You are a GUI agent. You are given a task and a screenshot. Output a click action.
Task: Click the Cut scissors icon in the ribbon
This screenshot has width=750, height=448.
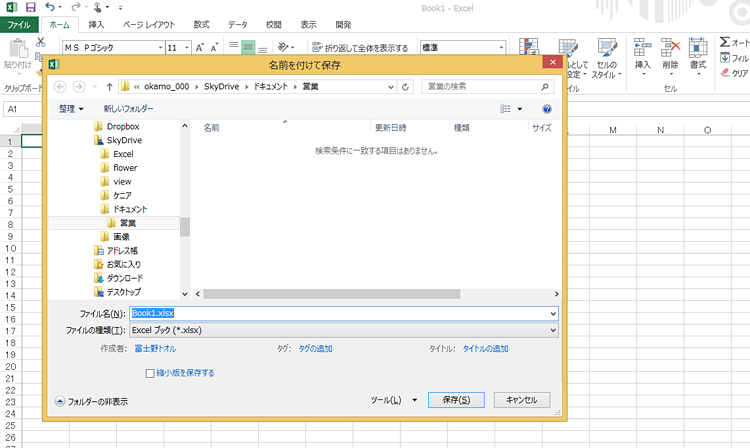pyautogui.click(x=41, y=42)
